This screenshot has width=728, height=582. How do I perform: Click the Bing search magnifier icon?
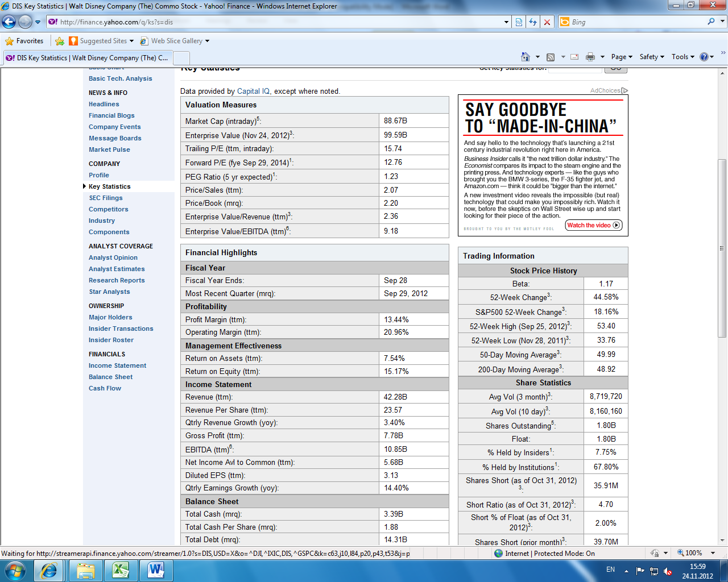pos(711,22)
